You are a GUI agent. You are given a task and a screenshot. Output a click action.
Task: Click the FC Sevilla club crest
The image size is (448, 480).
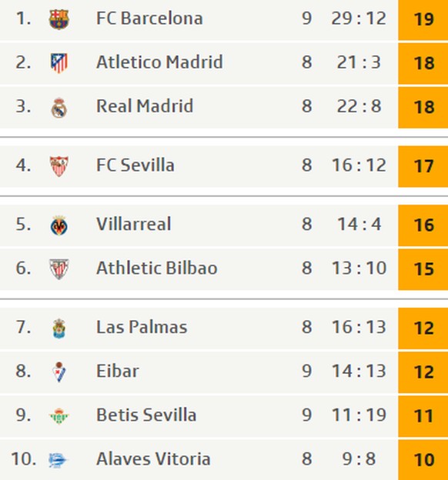tap(59, 166)
